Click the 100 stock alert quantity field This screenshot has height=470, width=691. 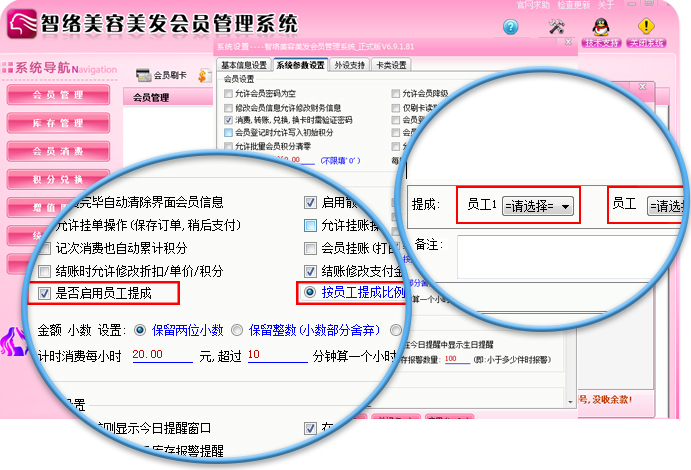(x=457, y=359)
